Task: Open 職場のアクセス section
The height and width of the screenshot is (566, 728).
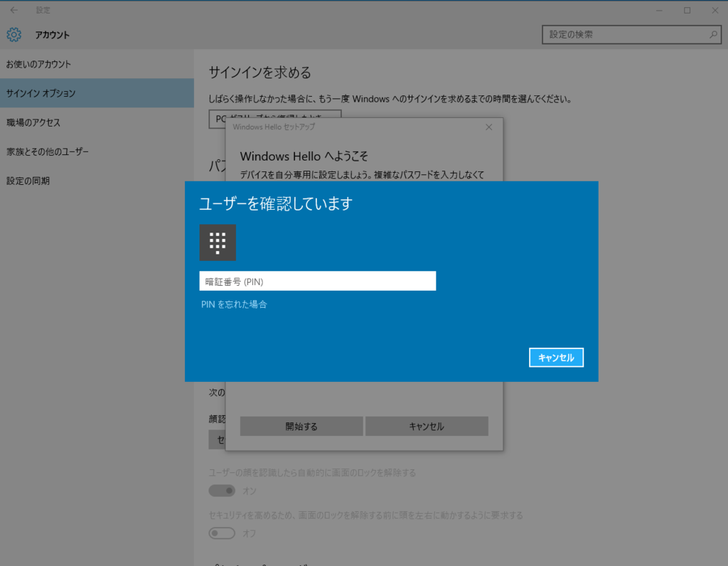Action: [x=97, y=122]
